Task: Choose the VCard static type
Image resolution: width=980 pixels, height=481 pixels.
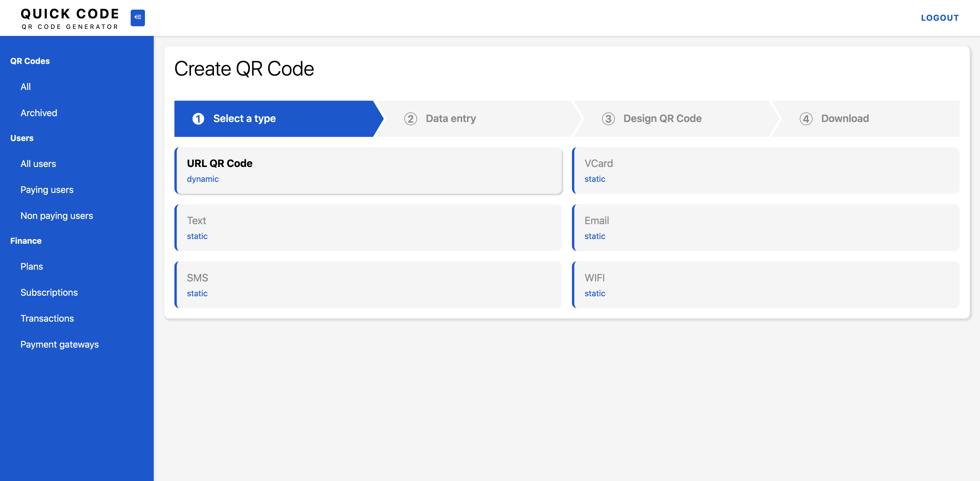Action: tap(766, 171)
